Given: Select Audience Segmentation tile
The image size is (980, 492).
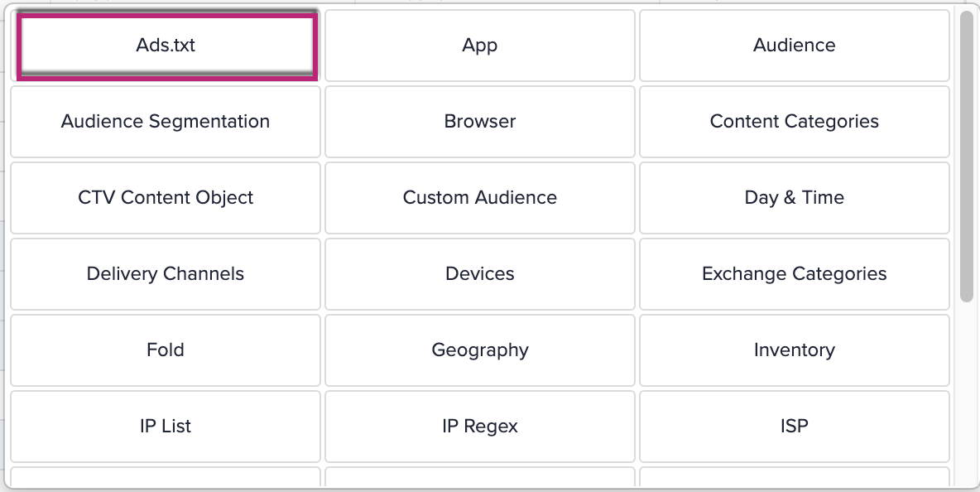Looking at the screenshot, I should pyautogui.click(x=166, y=122).
